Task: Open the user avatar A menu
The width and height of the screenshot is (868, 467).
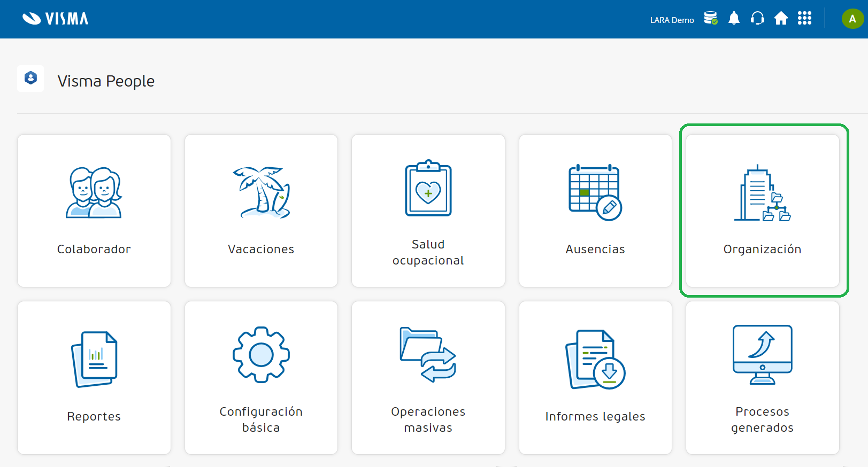Action: 852,19
